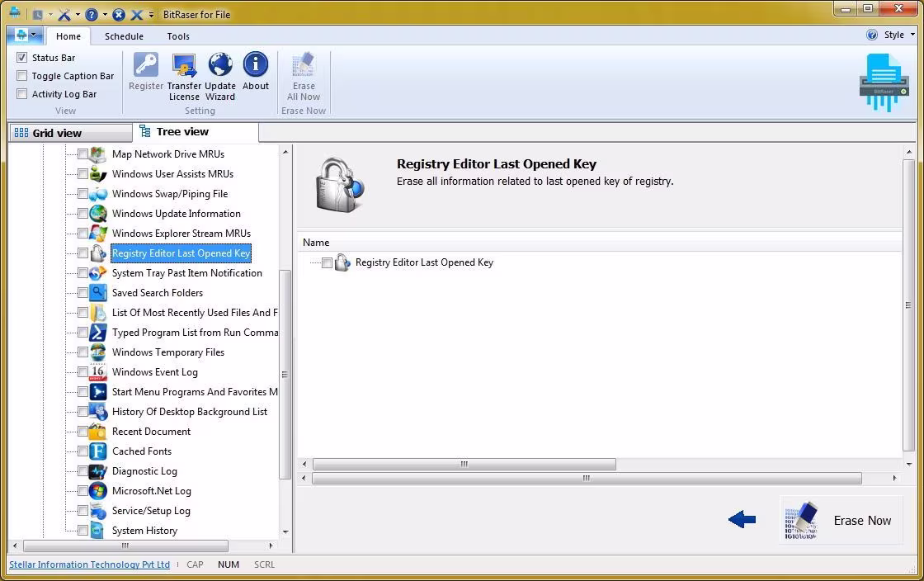Image resolution: width=924 pixels, height=581 pixels.
Task: Click tree panel scroll down arrow
Action: pos(285,531)
